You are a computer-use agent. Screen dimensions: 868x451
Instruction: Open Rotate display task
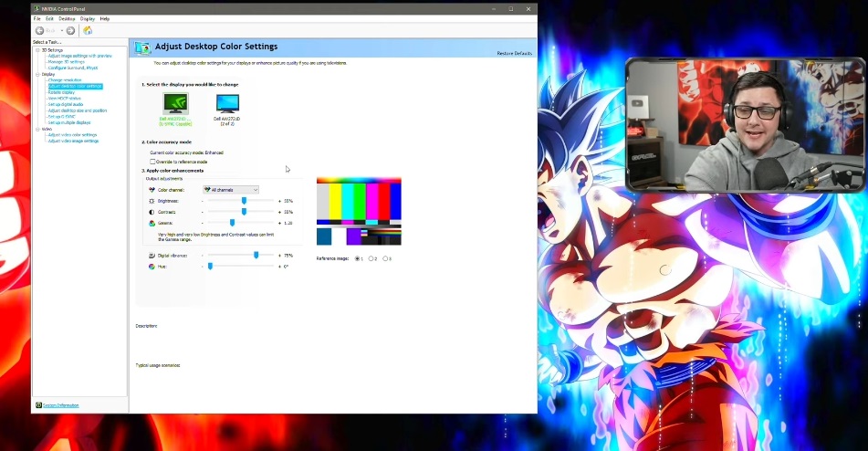point(61,92)
